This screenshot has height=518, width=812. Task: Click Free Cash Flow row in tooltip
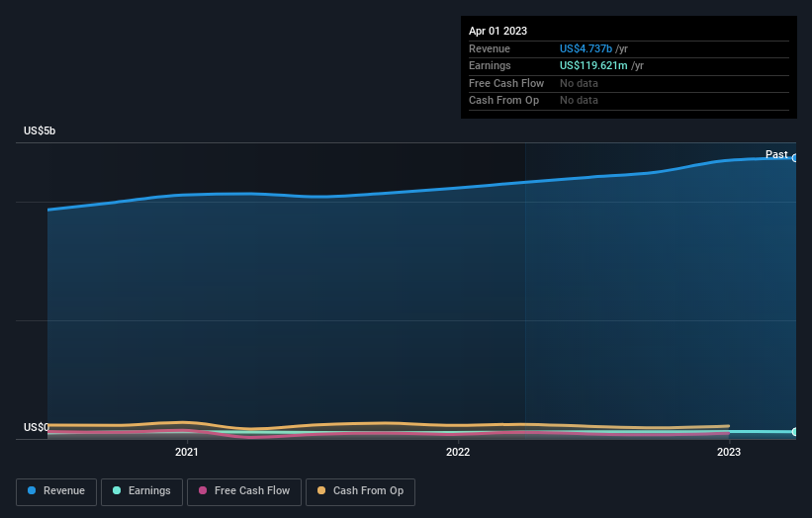pyautogui.click(x=629, y=83)
